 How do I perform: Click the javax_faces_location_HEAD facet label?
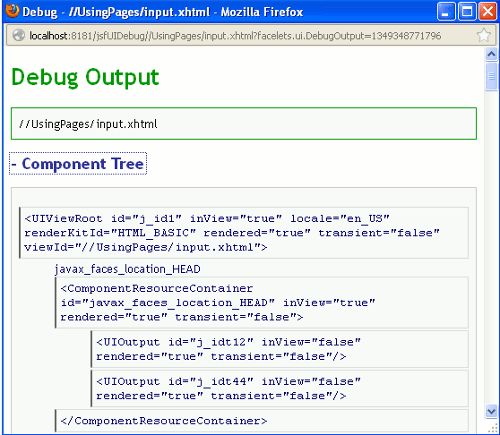click(x=128, y=269)
